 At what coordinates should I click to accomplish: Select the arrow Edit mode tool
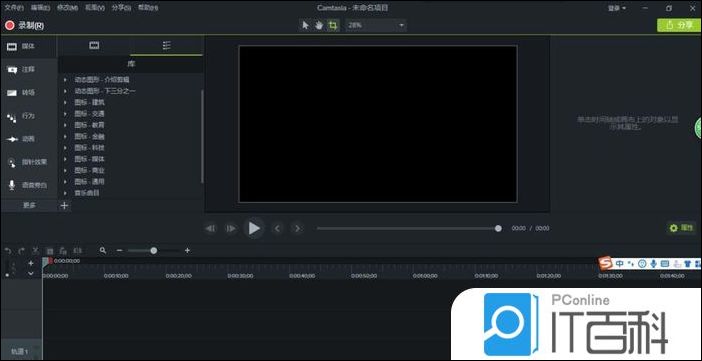[x=305, y=26]
